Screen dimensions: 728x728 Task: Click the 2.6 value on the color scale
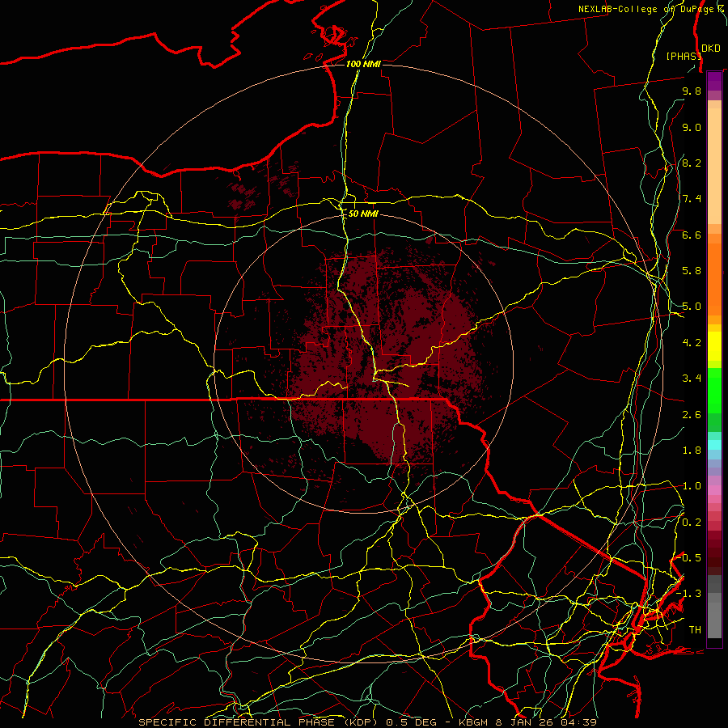pyautogui.click(x=692, y=415)
